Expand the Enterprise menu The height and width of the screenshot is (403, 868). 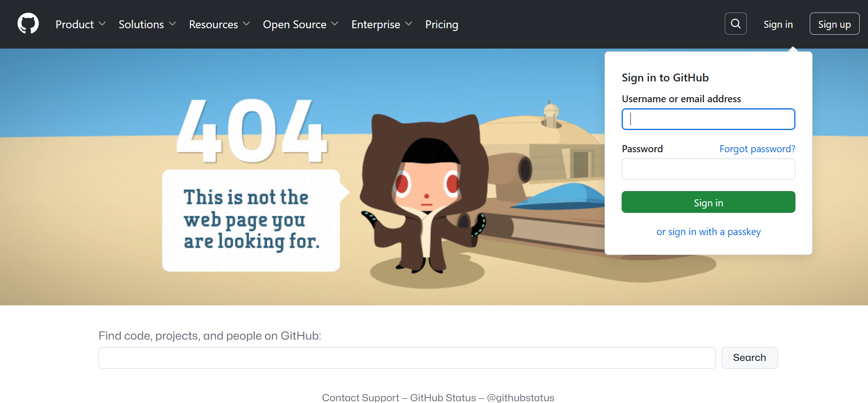[381, 24]
